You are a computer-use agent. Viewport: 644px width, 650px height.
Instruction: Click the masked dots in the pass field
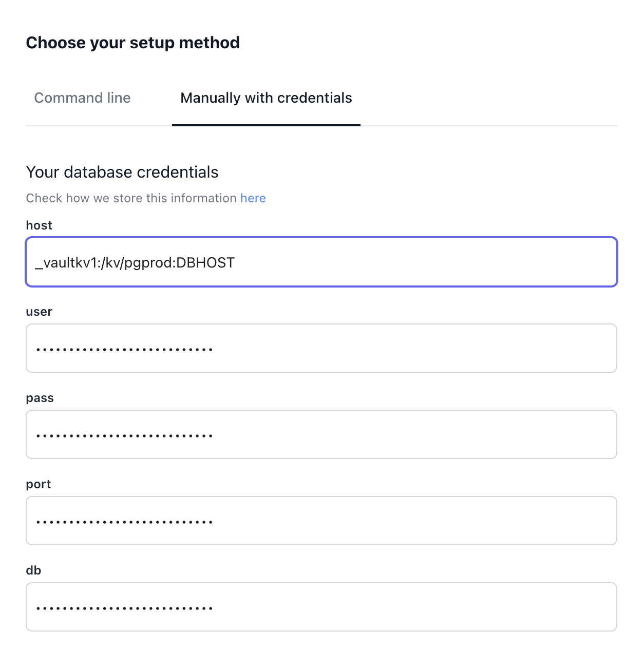click(124, 436)
